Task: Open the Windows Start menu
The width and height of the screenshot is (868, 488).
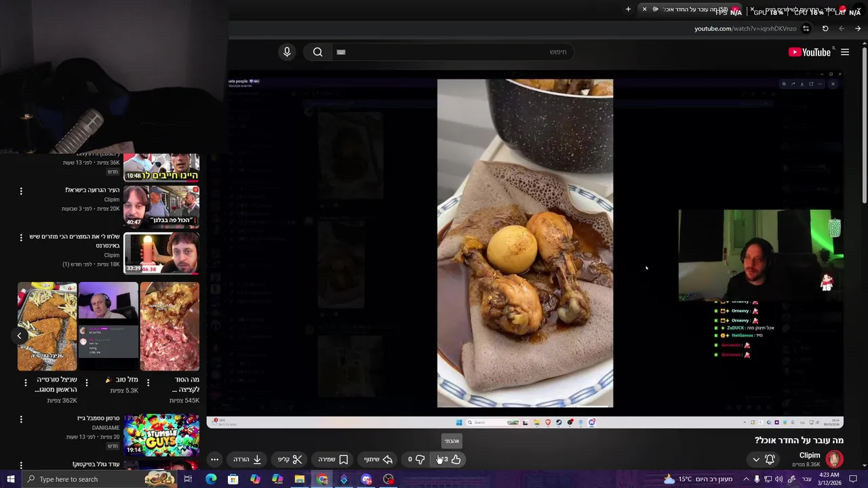Action: point(10,479)
